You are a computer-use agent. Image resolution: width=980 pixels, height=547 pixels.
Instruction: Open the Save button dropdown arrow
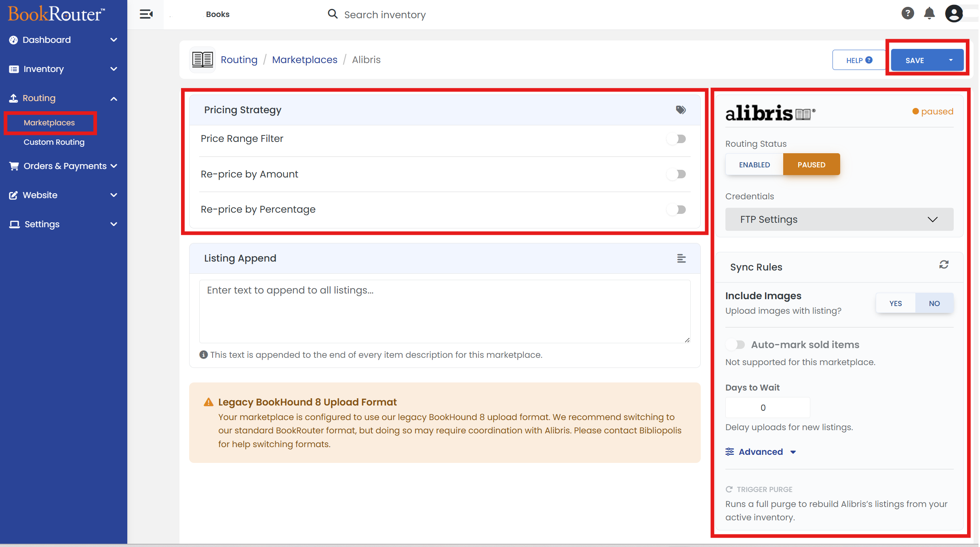[951, 60]
